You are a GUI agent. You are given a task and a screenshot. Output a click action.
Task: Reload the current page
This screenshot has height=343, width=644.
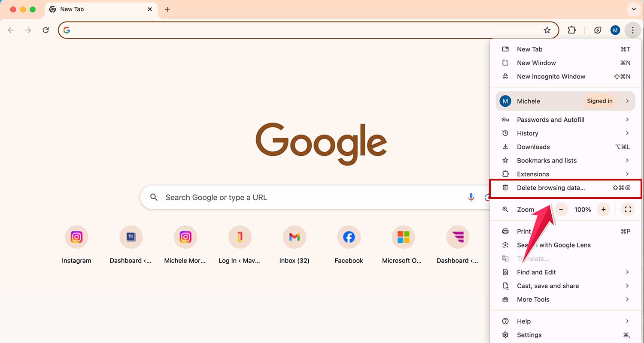point(46,30)
